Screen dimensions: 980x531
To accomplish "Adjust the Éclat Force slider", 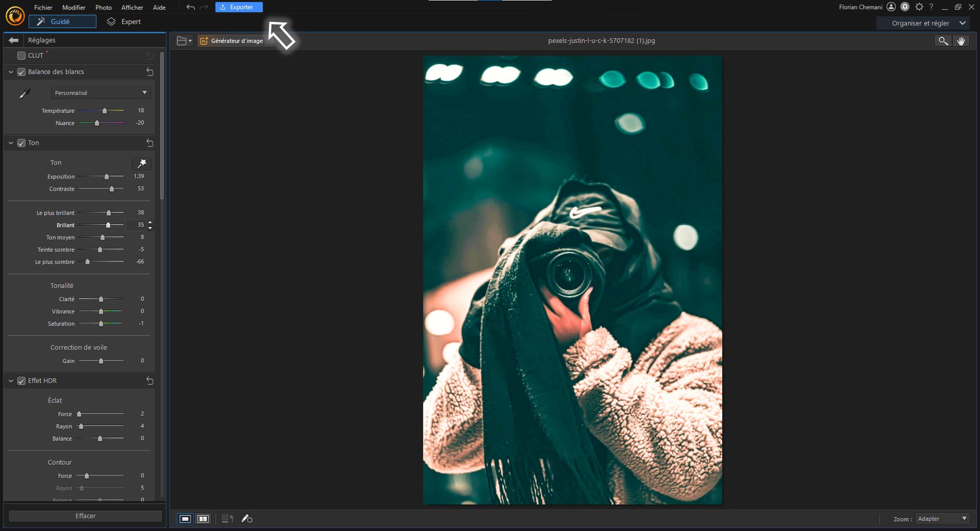I will 79,414.
